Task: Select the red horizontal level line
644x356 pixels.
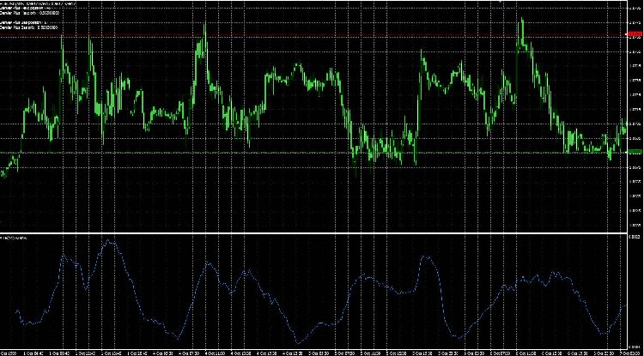Action: coord(313,36)
